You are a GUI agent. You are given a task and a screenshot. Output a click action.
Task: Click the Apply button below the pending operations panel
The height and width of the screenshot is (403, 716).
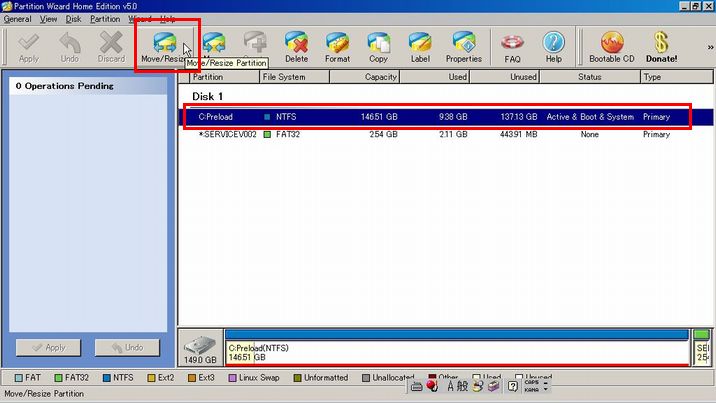(48, 348)
